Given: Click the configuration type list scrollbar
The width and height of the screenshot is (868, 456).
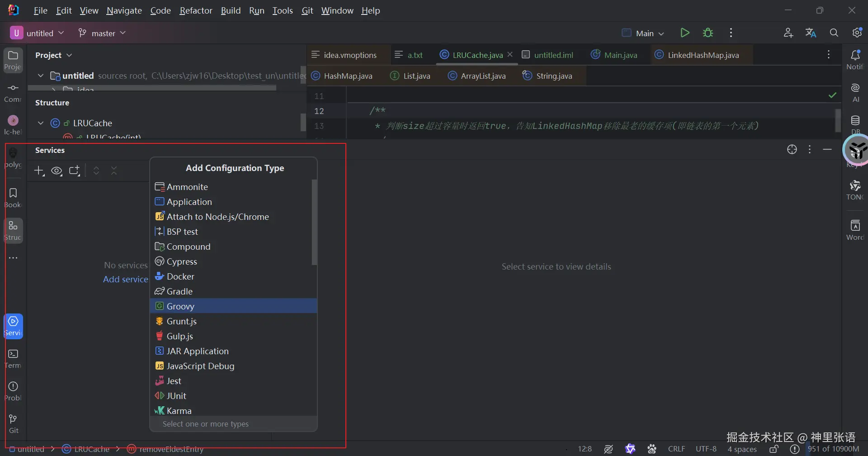Looking at the screenshot, I should tap(314, 222).
